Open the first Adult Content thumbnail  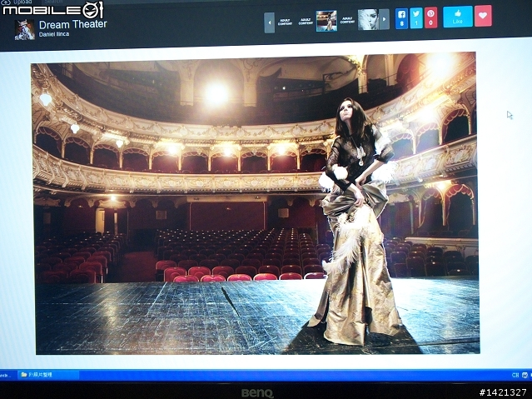[x=285, y=22]
